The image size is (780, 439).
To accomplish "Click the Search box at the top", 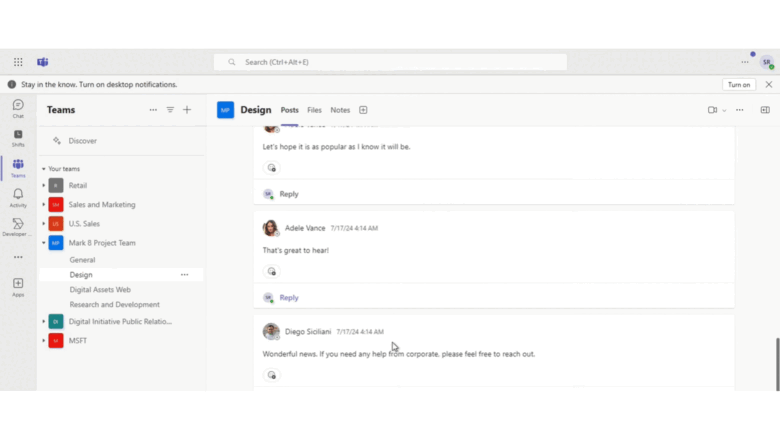I will click(x=390, y=62).
